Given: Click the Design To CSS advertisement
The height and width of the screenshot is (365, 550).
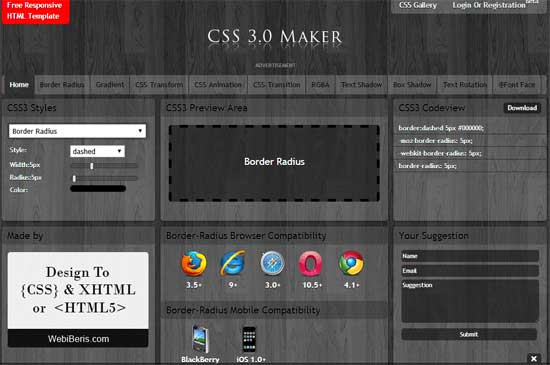Looking at the screenshot, I should point(78,290).
